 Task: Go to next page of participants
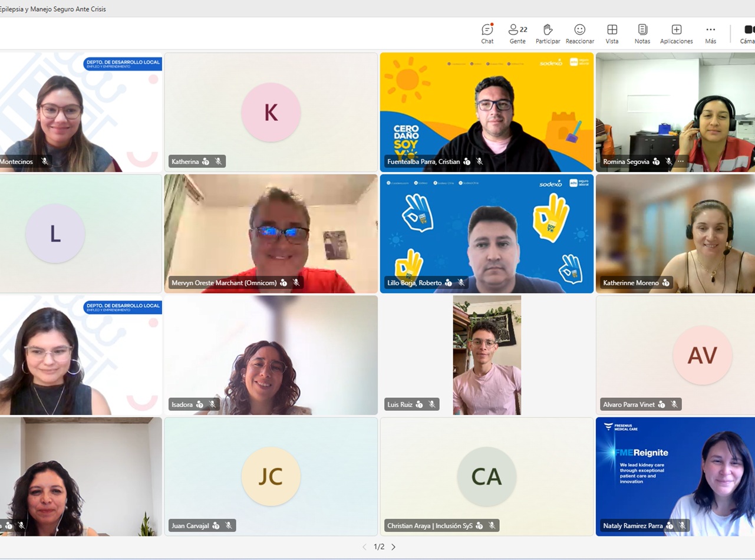click(394, 547)
